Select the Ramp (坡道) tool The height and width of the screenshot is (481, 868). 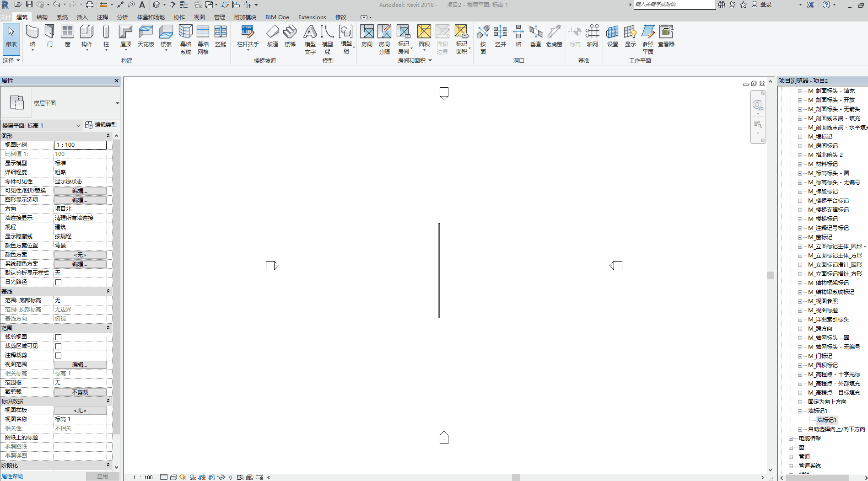(x=273, y=36)
